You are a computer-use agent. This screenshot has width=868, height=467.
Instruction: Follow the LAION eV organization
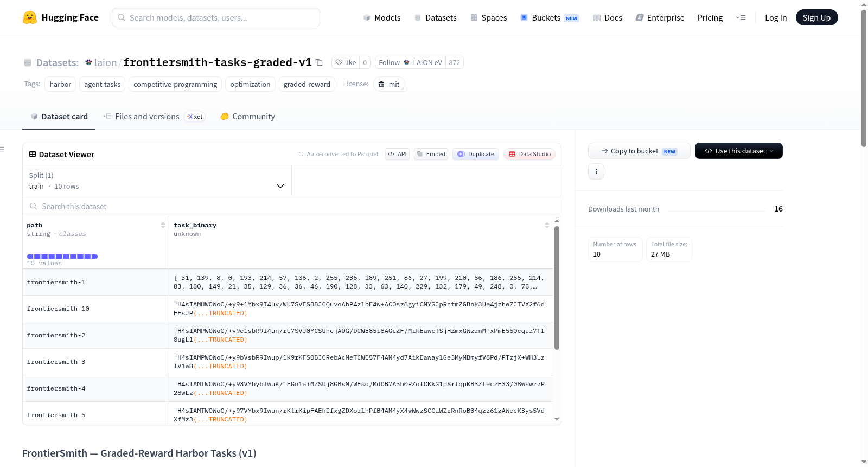(410, 62)
